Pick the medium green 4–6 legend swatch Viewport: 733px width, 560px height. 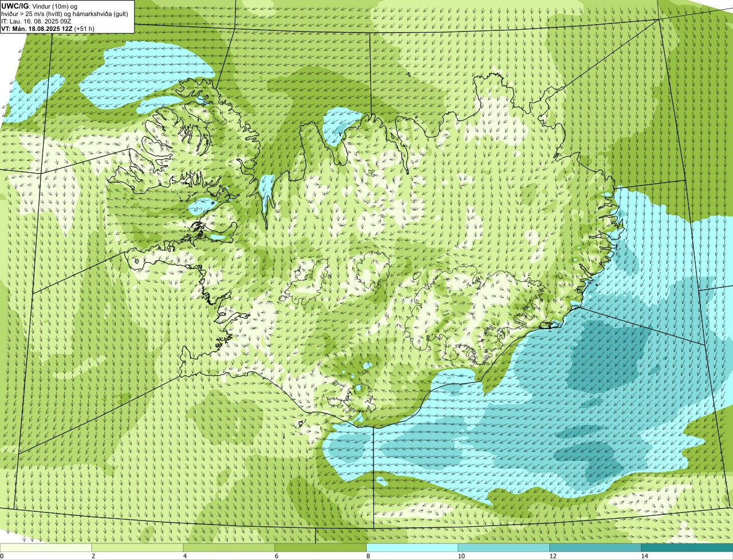229,547
